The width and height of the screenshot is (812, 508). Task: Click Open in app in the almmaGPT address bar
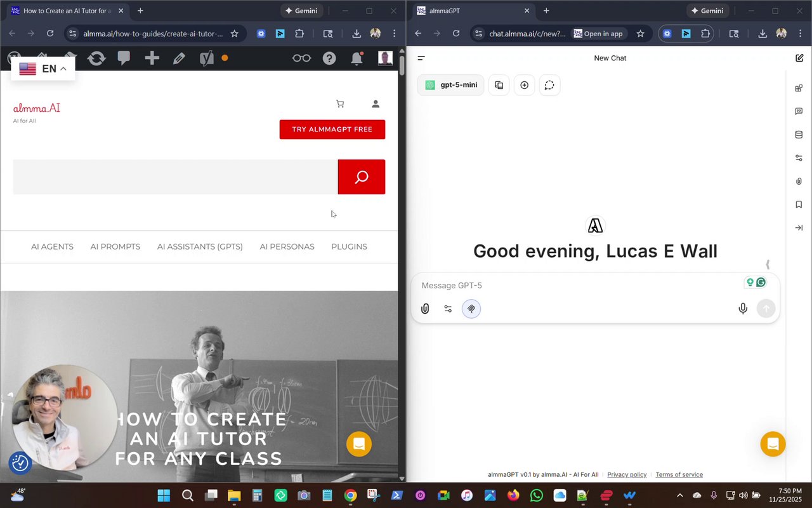pos(598,34)
